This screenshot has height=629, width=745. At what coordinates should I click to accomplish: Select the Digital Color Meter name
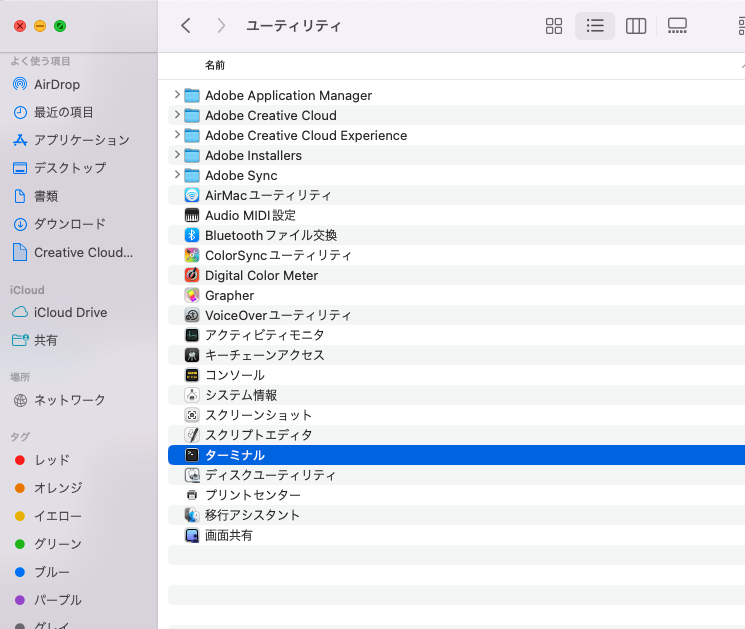[x=261, y=276]
